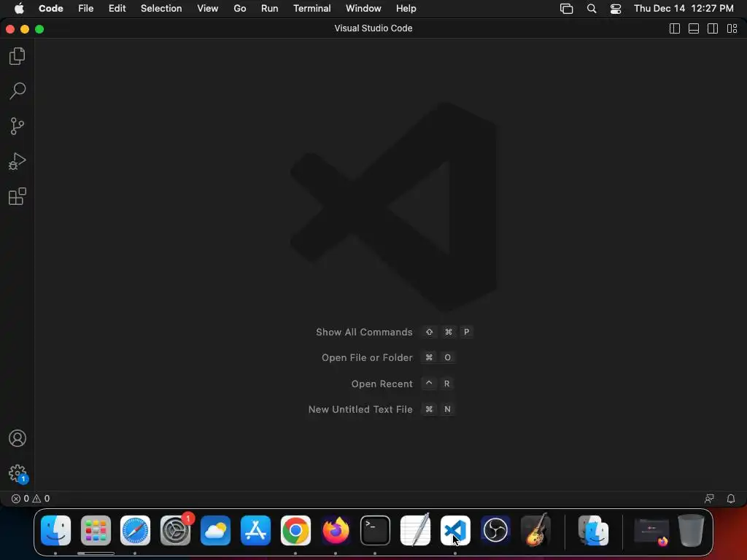Open TextEdit from the dock
This screenshot has height=560, width=747.
[415, 531]
